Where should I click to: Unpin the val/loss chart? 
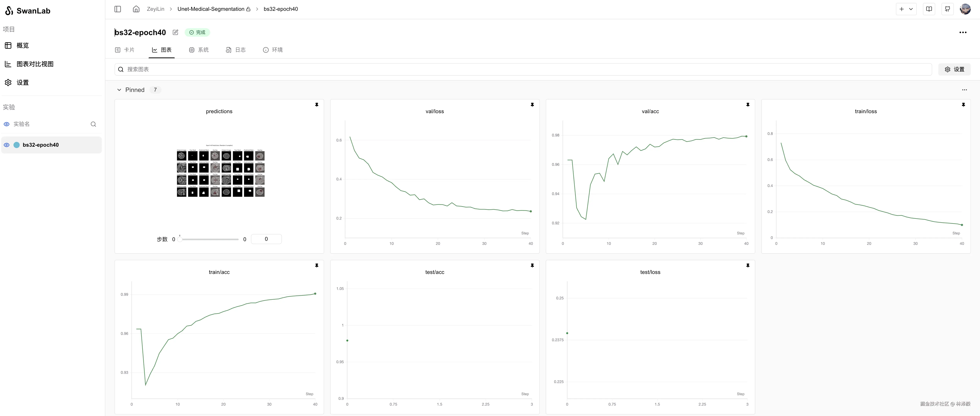[532, 104]
